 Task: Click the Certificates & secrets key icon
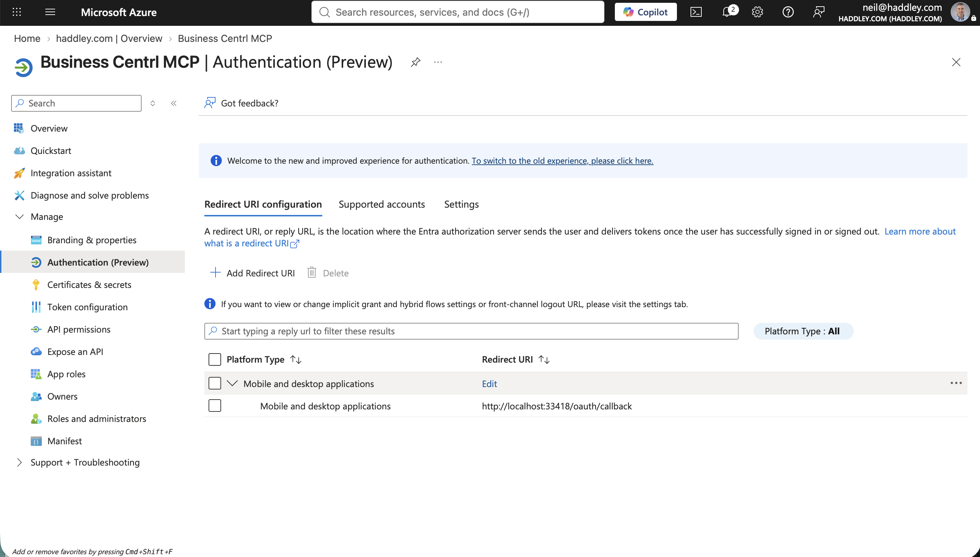[x=36, y=285]
